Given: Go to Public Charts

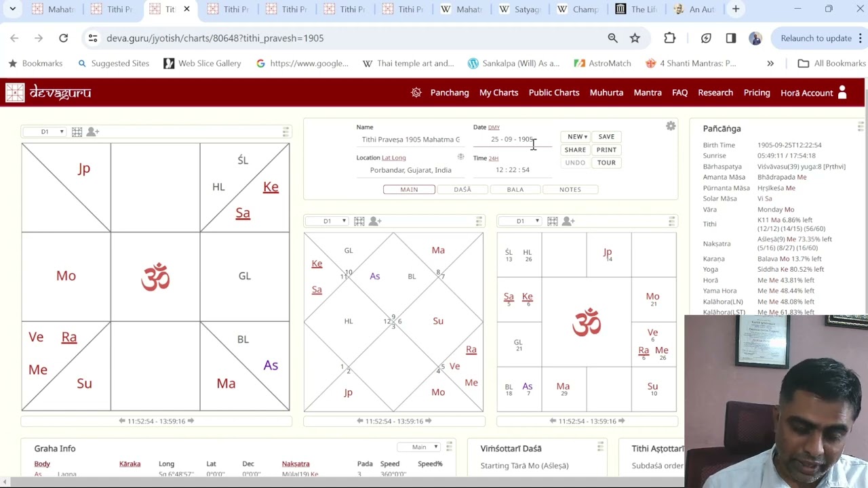Looking at the screenshot, I should click(554, 93).
